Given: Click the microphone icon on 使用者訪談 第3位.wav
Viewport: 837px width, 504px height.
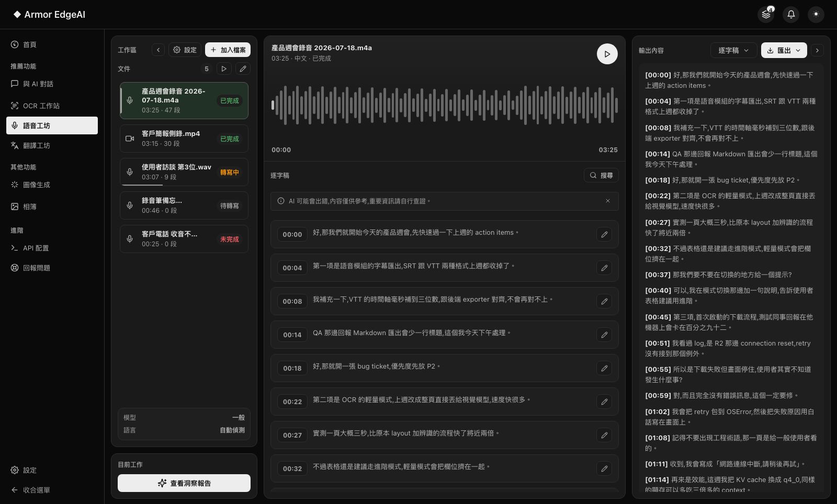Looking at the screenshot, I should pyautogui.click(x=130, y=172).
